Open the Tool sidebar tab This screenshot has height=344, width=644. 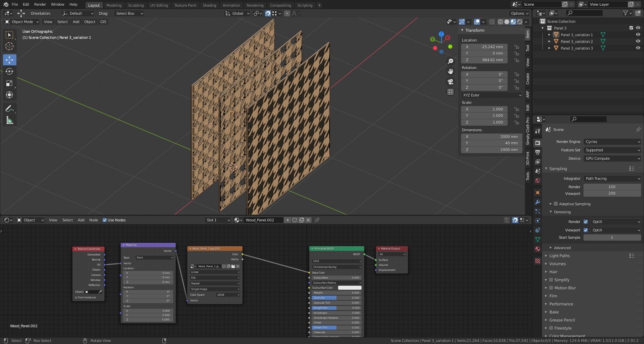tap(528, 48)
